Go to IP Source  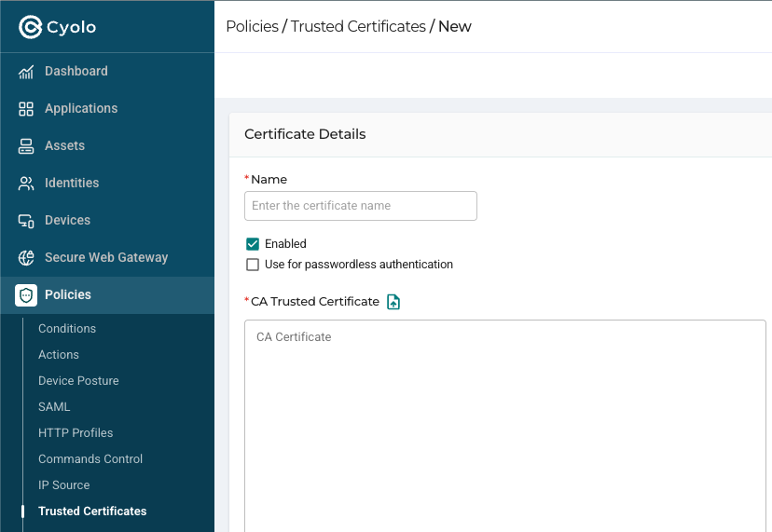(x=64, y=484)
